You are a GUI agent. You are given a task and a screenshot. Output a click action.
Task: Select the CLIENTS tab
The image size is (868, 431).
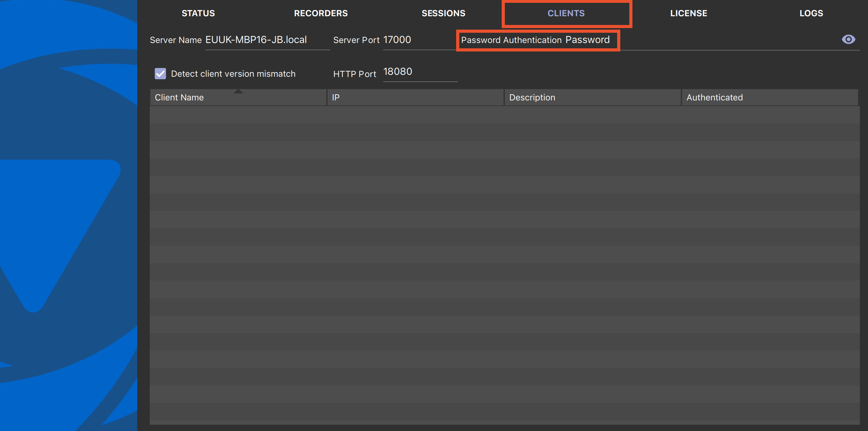tap(566, 13)
